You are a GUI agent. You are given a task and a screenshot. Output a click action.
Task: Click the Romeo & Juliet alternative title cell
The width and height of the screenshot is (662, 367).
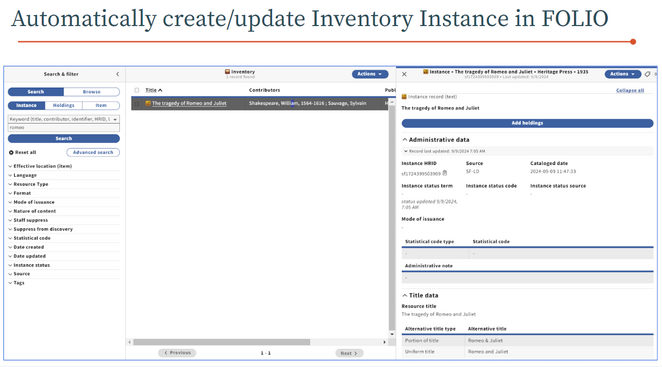485,340
